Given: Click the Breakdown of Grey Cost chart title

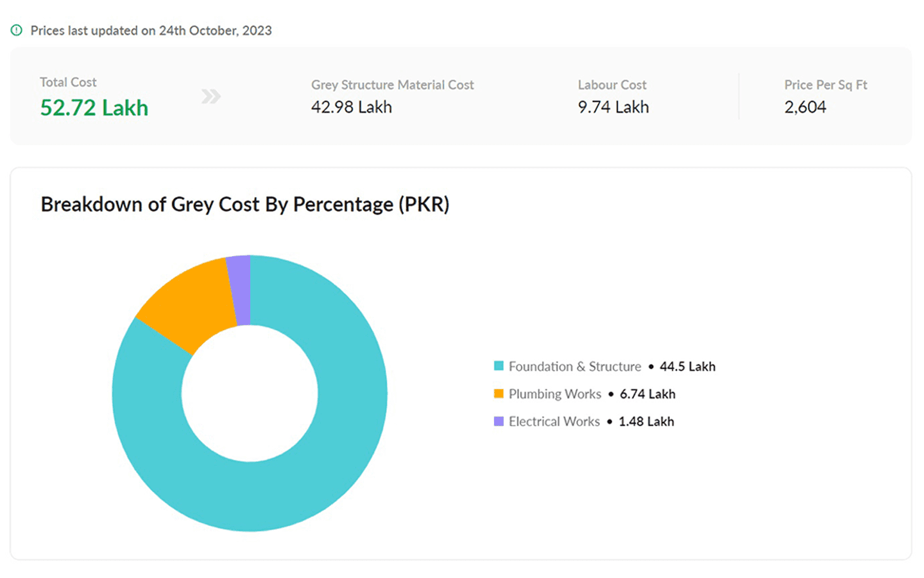Looking at the screenshot, I should [244, 204].
